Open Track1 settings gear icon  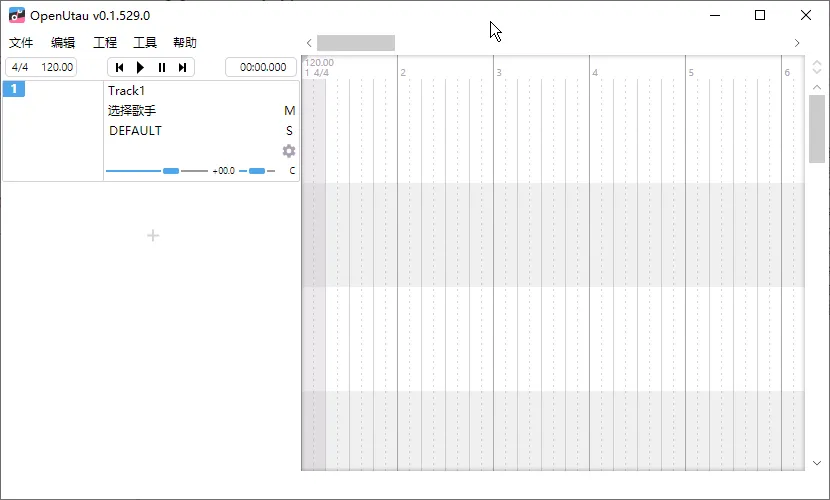click(289, 151)
